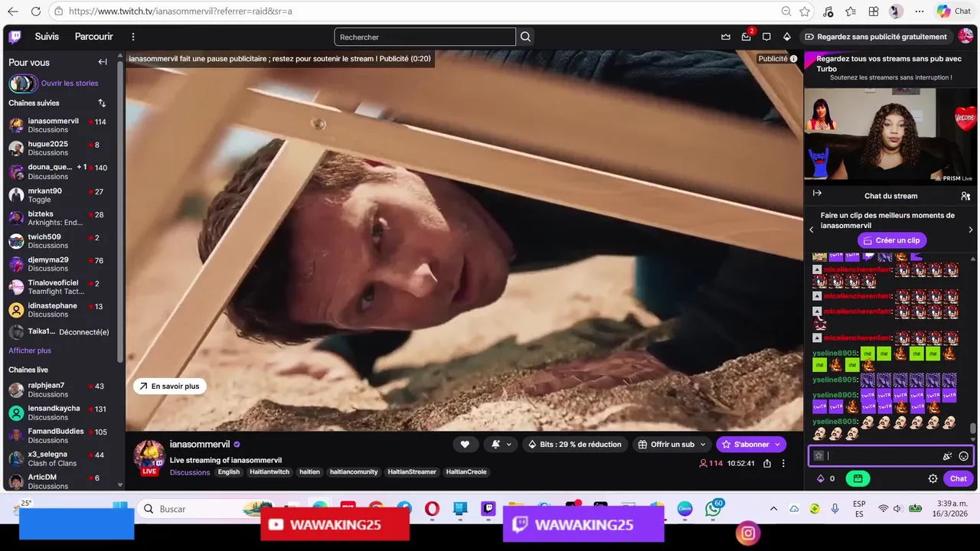Select the Haitiantwitch tag

[x=269, y=472]
